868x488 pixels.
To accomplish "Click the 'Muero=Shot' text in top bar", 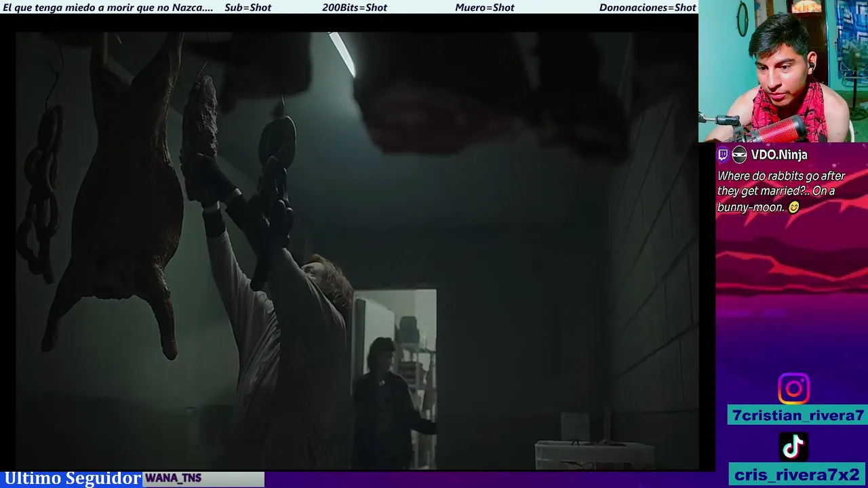I will [x=484, y=7].
